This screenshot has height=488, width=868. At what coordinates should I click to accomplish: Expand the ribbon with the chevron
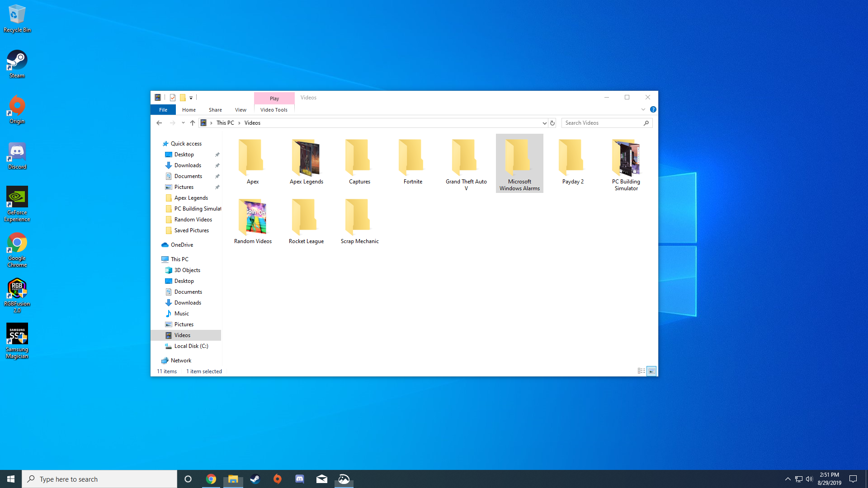[643, 109]
